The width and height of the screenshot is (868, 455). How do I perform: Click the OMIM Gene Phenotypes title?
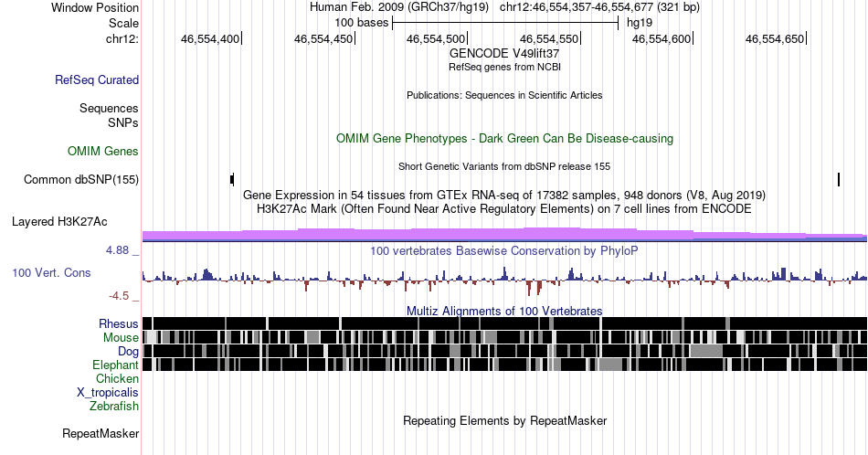click(x=504, y=138)
